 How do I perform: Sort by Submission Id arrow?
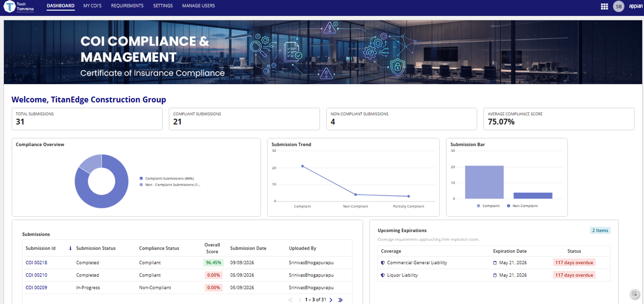(x=70, y=248)
